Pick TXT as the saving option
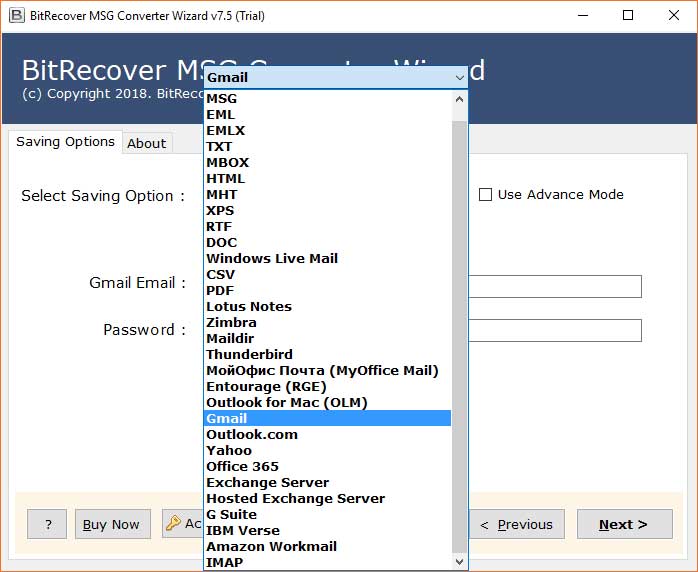Image resolution: width=698 pixels, height=572 pixels. coord(328,146)
